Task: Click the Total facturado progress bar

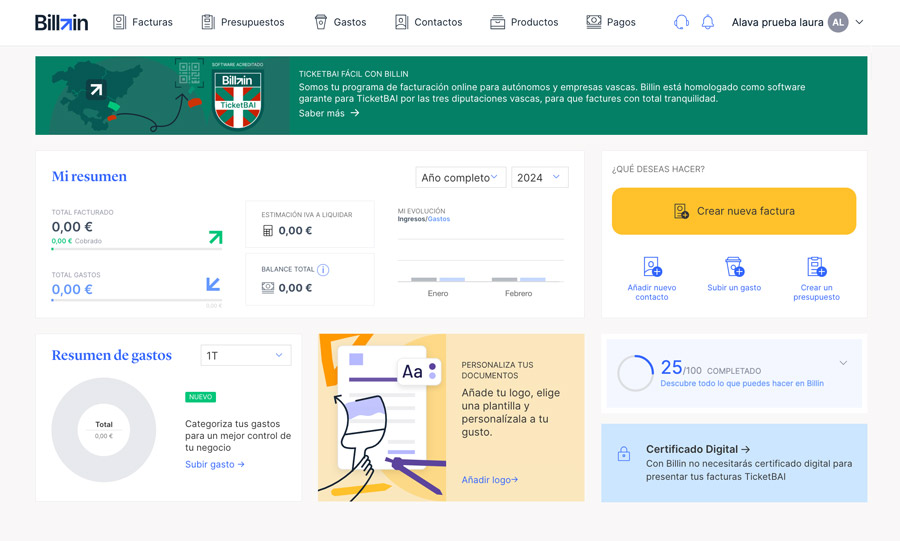Action: [x=137, y=249]
